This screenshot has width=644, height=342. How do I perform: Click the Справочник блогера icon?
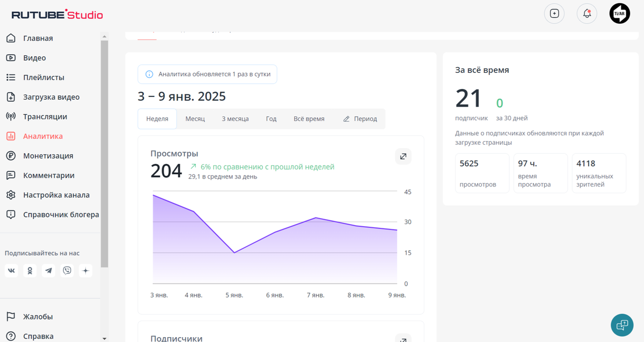(11, 214)
